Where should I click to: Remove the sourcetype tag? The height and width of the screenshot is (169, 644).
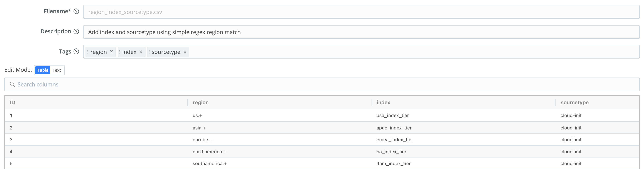click(x=185, y=52)
